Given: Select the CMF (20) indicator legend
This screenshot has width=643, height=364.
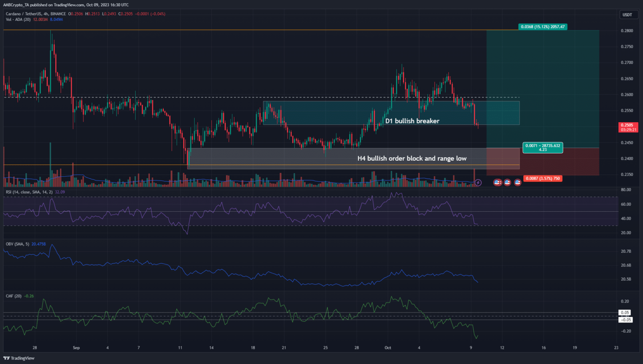Looking at the screenshot, I should point(14,296).
